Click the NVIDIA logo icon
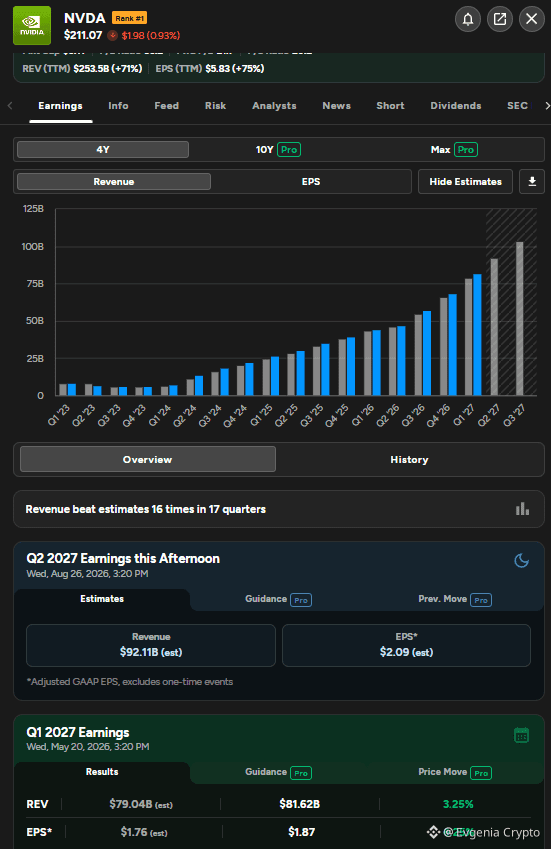Viewport: 551px width, 849px height. (32, 25)
